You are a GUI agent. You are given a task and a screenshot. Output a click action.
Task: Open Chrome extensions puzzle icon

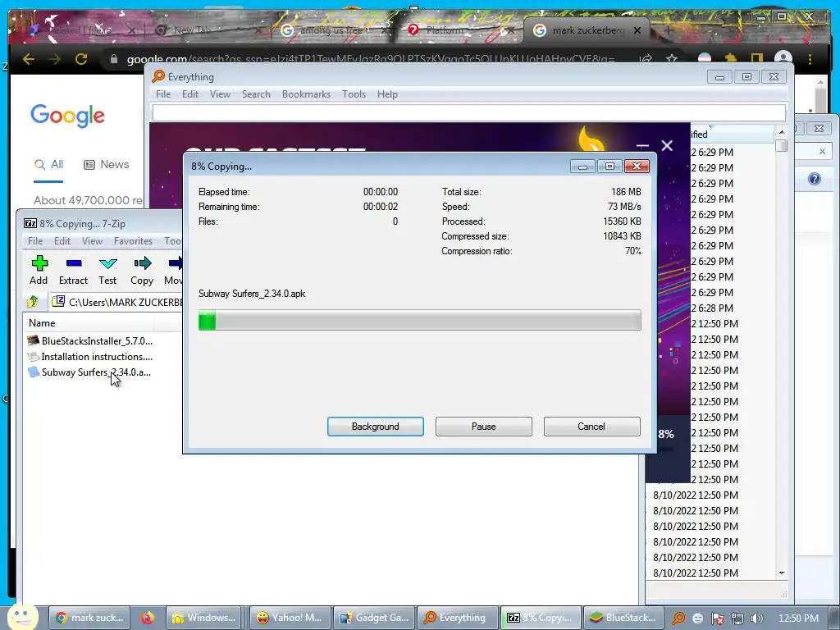click(731, 58)
